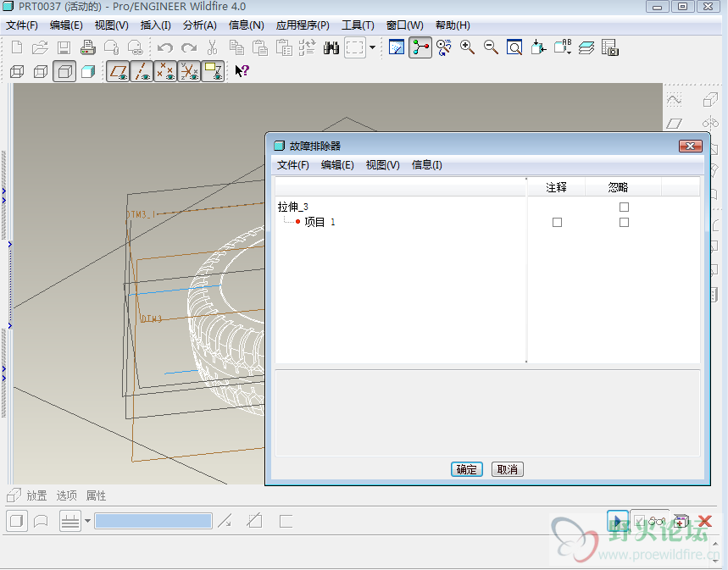Viewport: 728px width, 570px height.
Task: Click the 取消 button
Action: (x=508, y=469)
